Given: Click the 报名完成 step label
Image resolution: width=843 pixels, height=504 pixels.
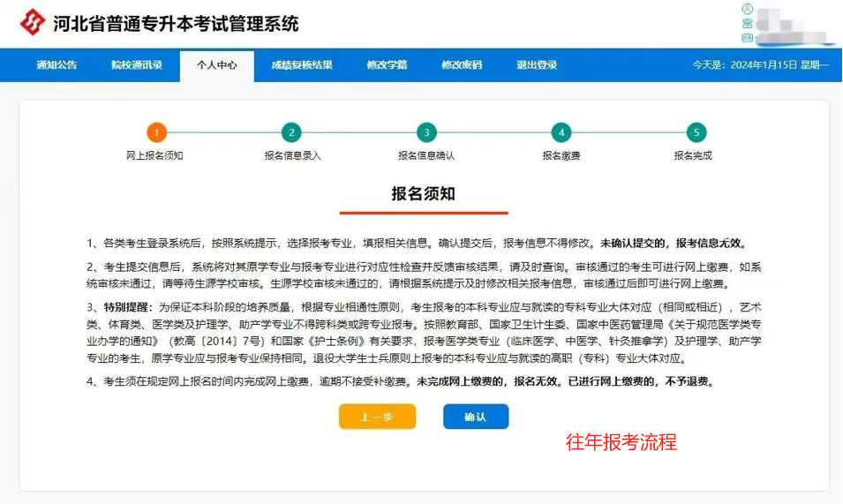Looking at the screenshot, I should [x=693, y=156].
